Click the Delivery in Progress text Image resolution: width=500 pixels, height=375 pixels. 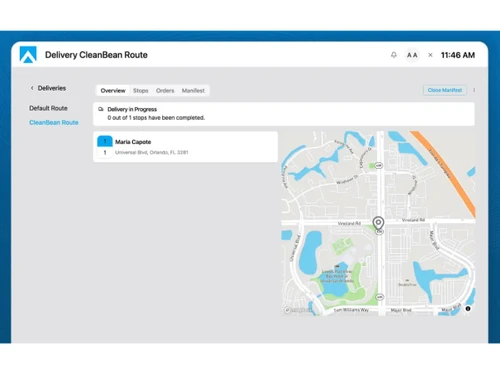[132, 109]
